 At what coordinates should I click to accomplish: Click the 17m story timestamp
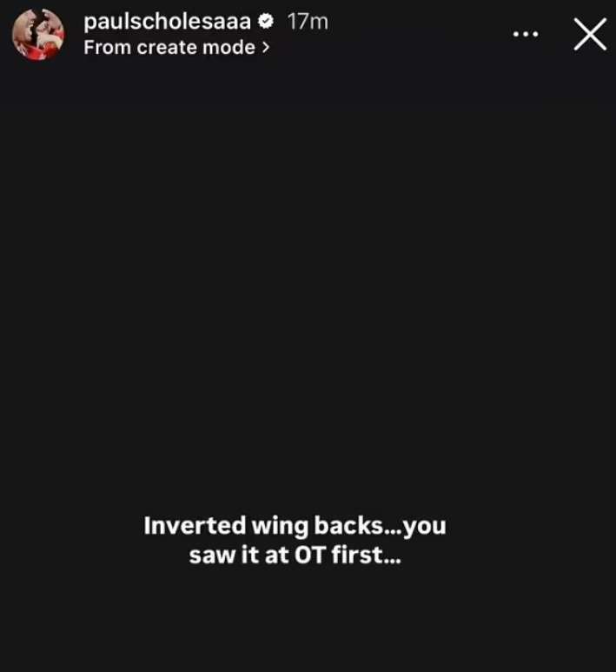(308, 22)
